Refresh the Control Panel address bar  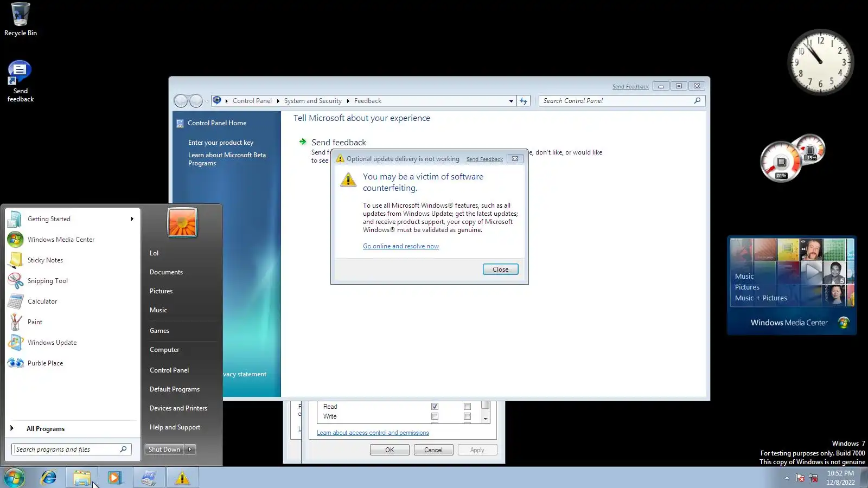pyautogui.click(x=524, y=101)
